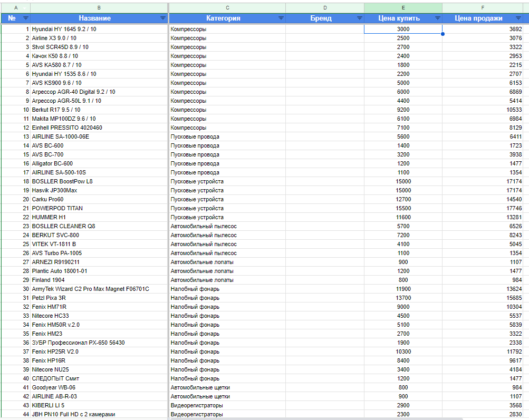Select cell ArmyTek Wizard C2 Pro Max Magnet
Screen dimensions: 529x420
[99, 289]
